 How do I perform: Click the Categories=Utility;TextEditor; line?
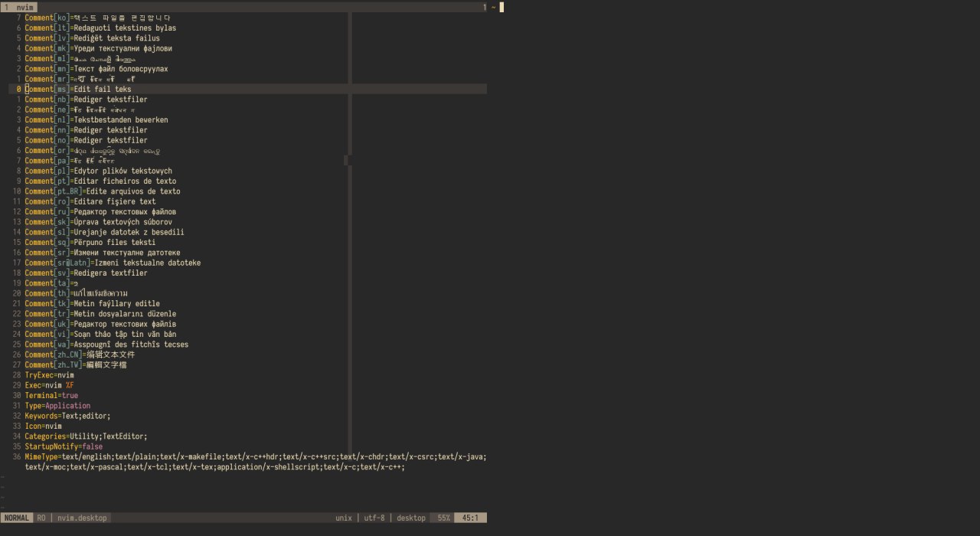86,436
